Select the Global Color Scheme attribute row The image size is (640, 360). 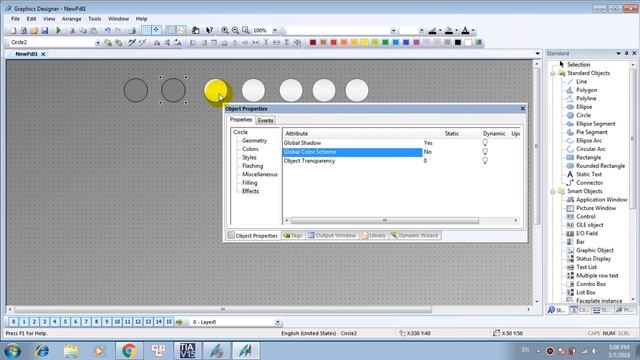[352, 152]
